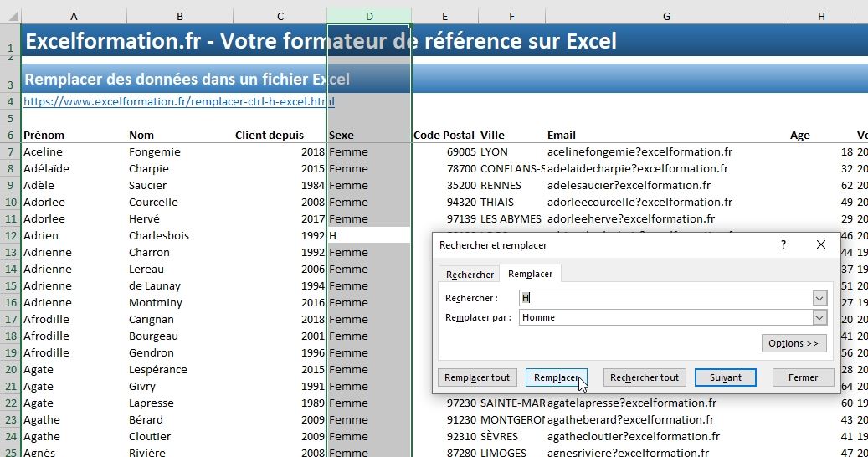Click the RENNES city cell
868x457 pixels.
(x=511, y=185)
